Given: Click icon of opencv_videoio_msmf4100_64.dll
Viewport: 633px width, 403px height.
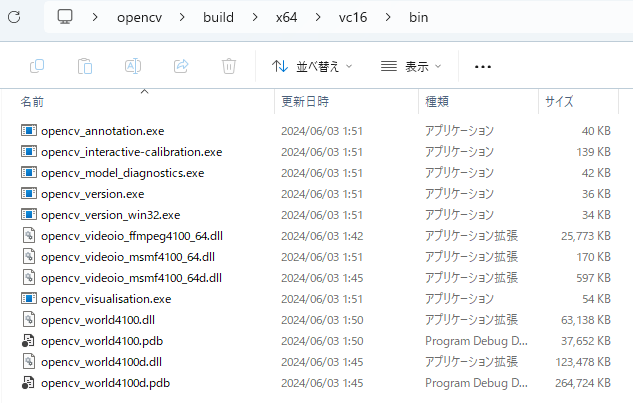Looking at the screenshot, I should point(29,256).
